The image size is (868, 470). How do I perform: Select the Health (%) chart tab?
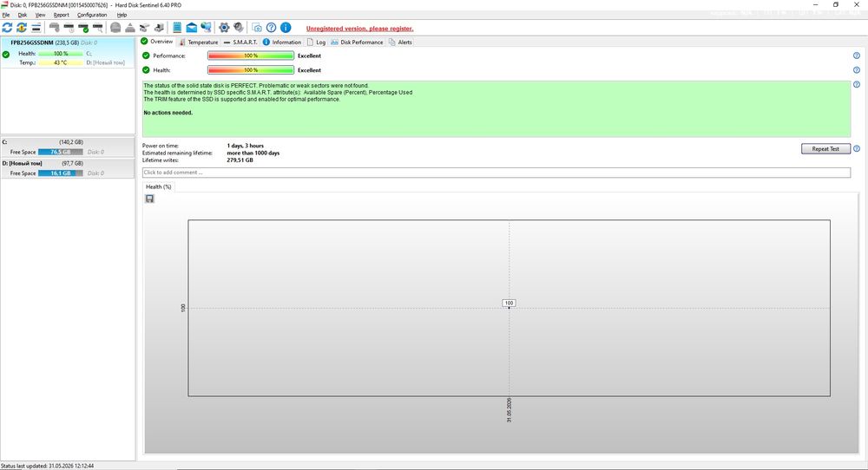click(158, 187)
